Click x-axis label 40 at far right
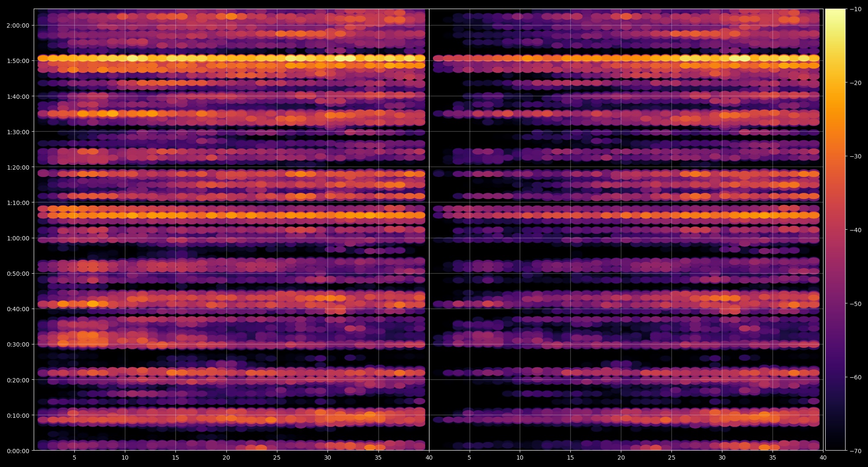Image resolution: width=868 pixels, height=467 pixels. 823,458
